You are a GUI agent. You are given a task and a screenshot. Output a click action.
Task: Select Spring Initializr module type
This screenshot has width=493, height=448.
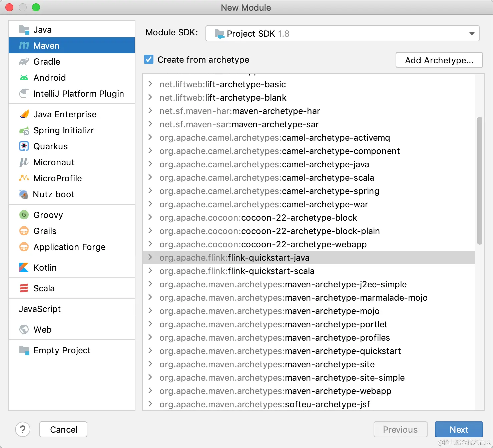72,130
